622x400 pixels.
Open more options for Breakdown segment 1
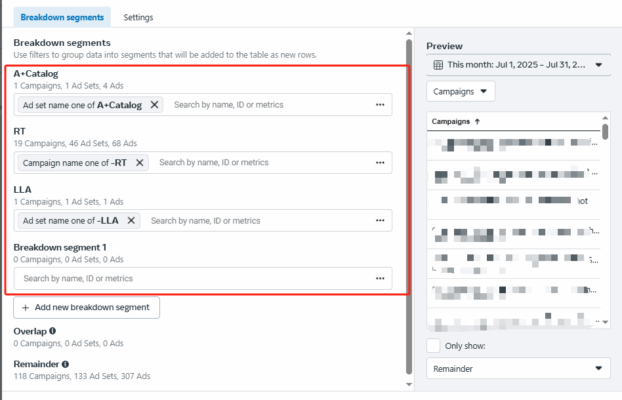pos(380,278)
